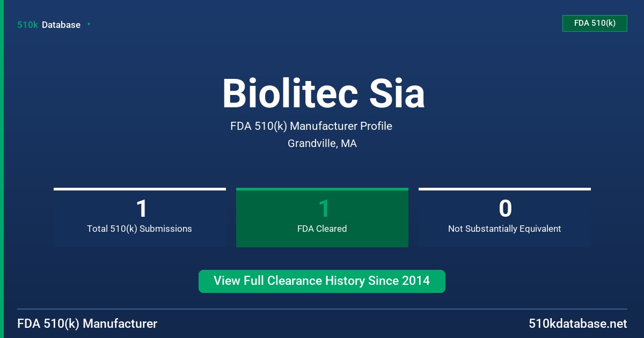Click the FDA 510(k) badge
This screenshot has height=338, width=644.
[x=595, y=23]
